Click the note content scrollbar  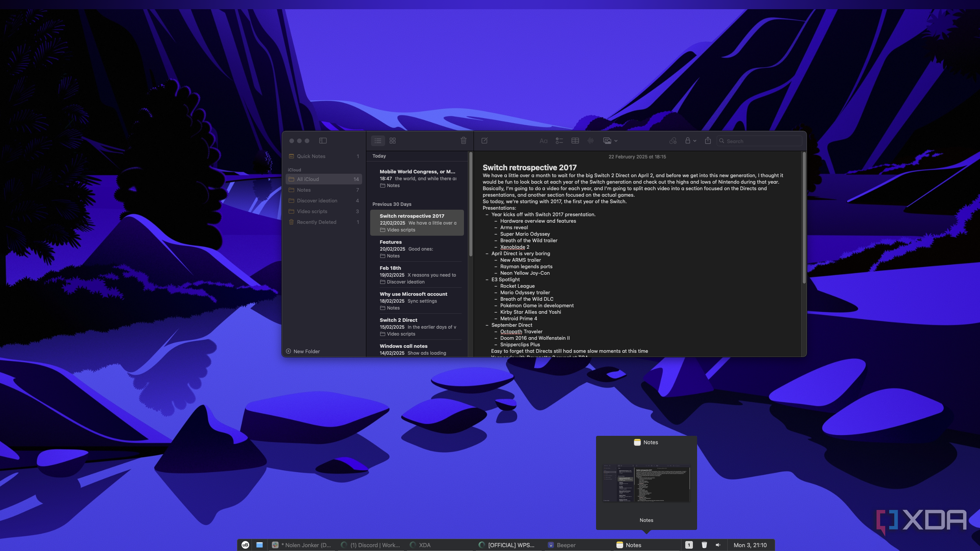point(804,218)
